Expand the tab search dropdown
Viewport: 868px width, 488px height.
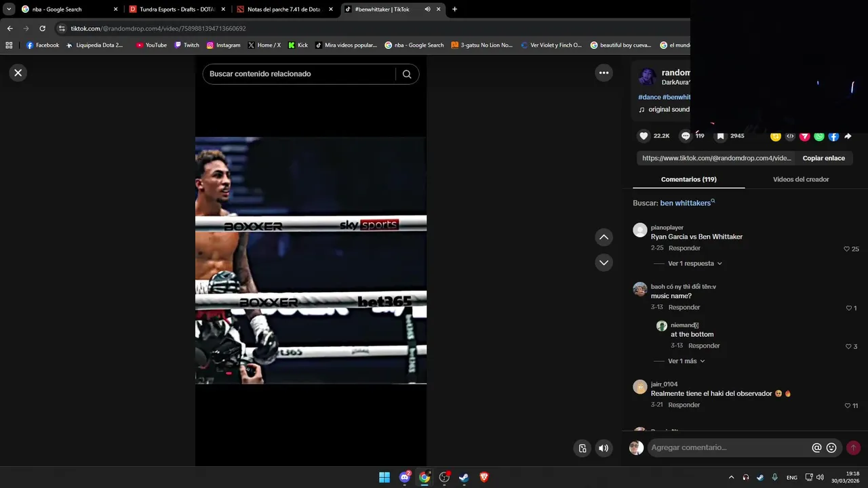tap(9, 9)
